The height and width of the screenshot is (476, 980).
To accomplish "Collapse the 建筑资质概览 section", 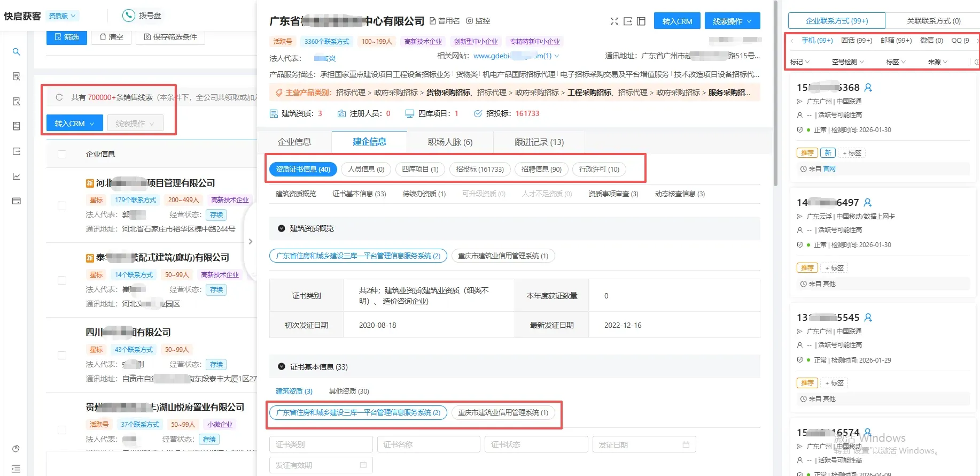I will (x=282, y=228).
